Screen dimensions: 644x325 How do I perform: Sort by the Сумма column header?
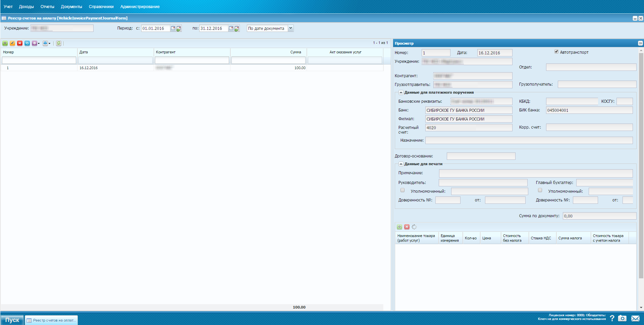(268, 52)
